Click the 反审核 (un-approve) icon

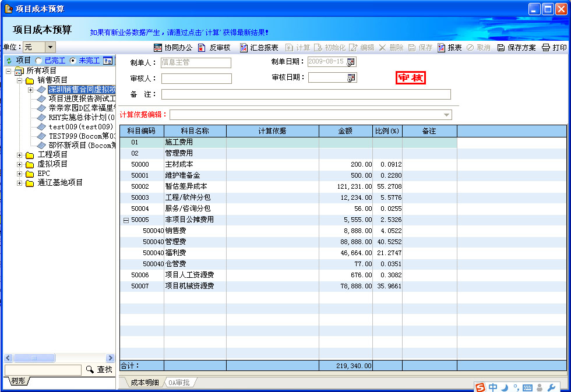[x=202, y=48]
